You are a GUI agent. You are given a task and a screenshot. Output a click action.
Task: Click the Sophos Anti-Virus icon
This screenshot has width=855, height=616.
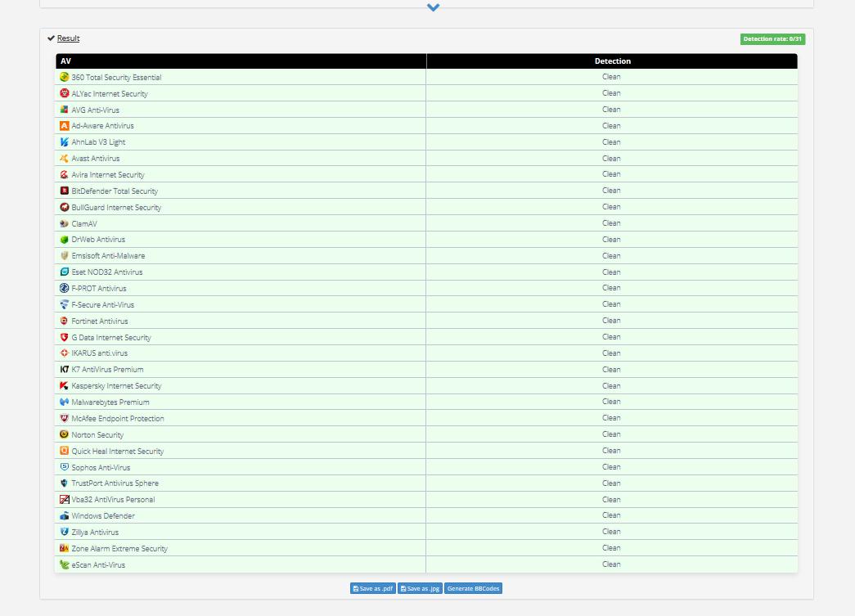[x=65, y=467]
